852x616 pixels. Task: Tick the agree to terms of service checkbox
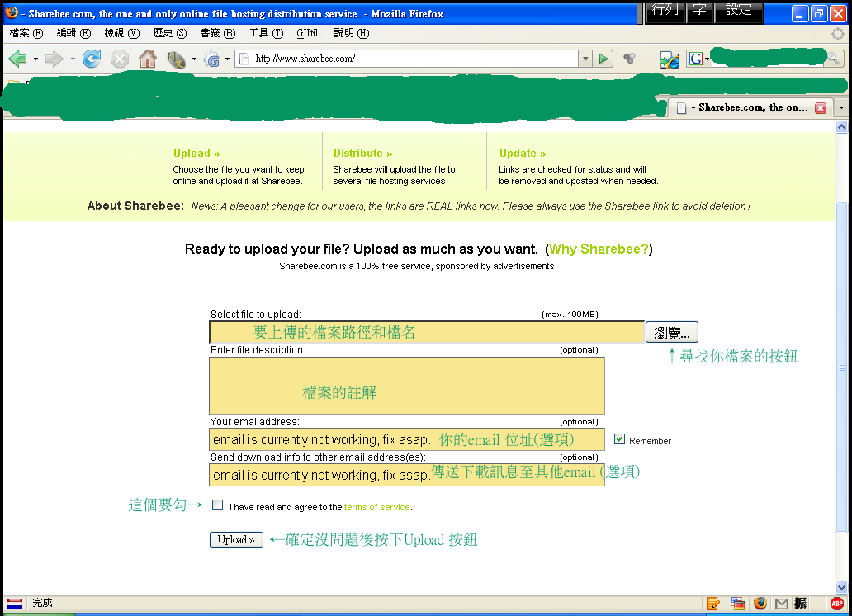click(x=217, y=505)
